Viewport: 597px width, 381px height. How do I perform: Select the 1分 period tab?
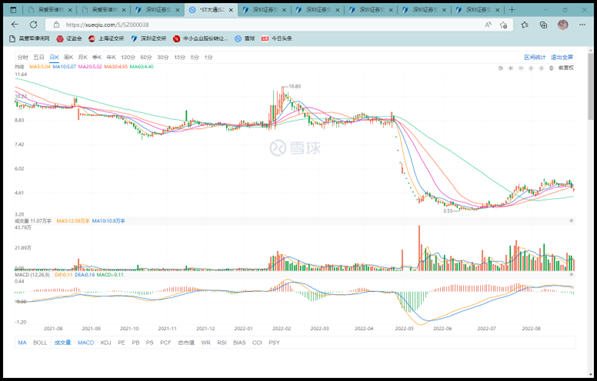(x=208, y=57)
